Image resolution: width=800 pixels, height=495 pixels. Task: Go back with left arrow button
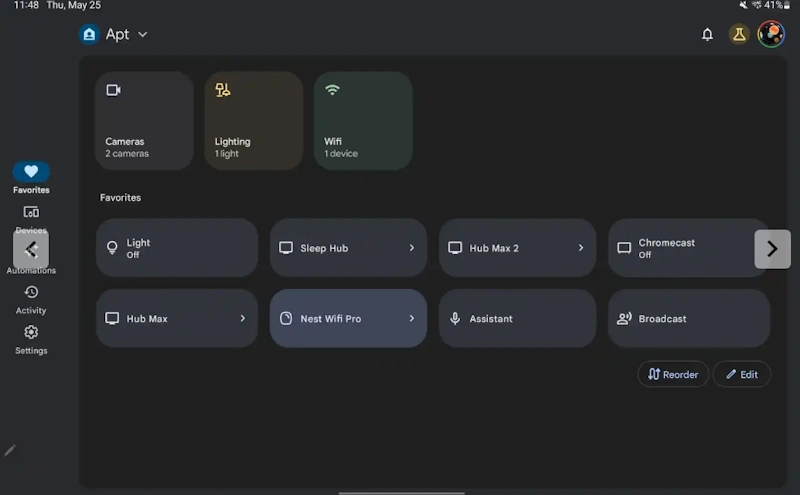click(x=31, y=250)
